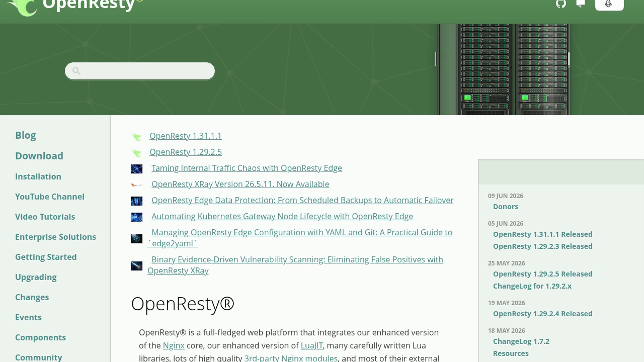The height and width of the screenshot is (362, 644).
Task: Read Taming Internal Traffic Chaos article
Action: pyautogui.click(x=247, y=168)
